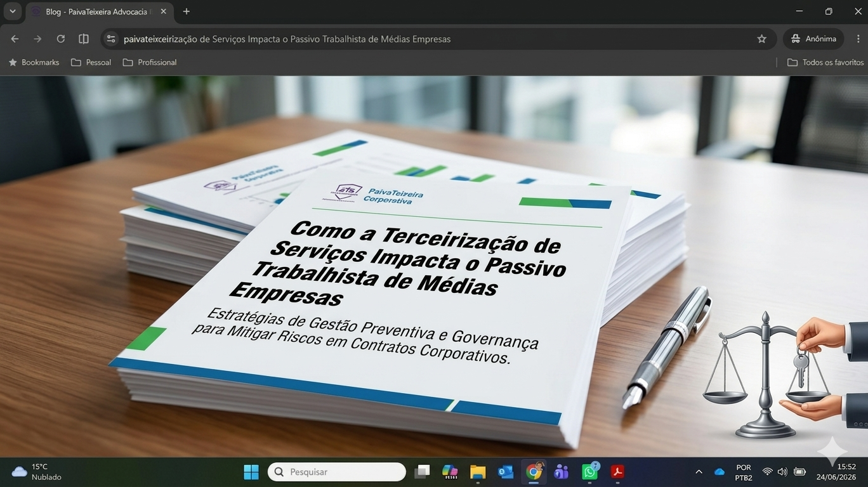Image resolution: width=868 pixels, height=487 pixels.
Task: Open Todos os favoritos folder
Action: pos(825,62)
